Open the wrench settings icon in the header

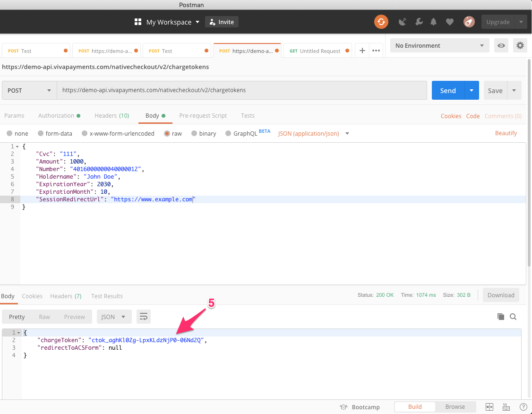pyautogui.click(x=419, y=22)
